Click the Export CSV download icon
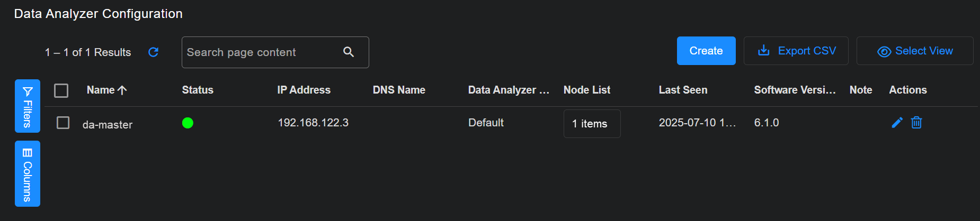The image size is (980, 221). (x=763, y=51)
